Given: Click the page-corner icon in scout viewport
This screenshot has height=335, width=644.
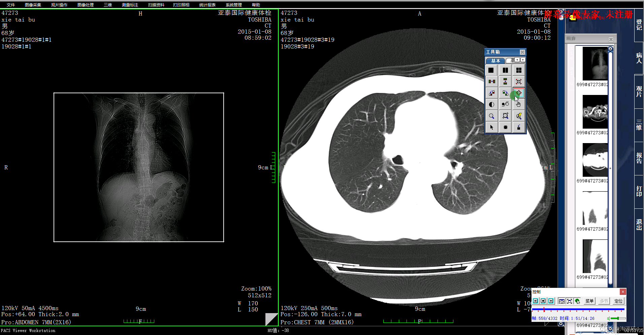Looking at the screenshot, I should coord(271,319).
